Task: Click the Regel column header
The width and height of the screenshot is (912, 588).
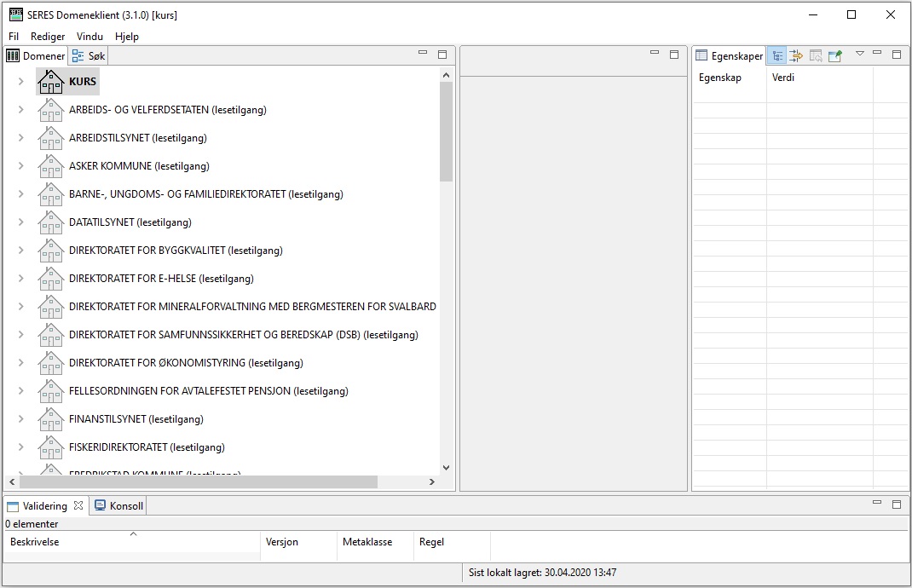Action: [x=452, y=541]
